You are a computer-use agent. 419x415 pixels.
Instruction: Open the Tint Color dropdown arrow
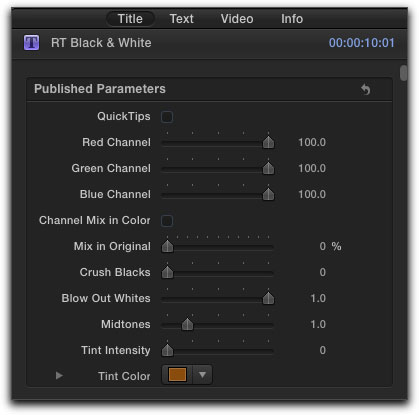(202, 375)
